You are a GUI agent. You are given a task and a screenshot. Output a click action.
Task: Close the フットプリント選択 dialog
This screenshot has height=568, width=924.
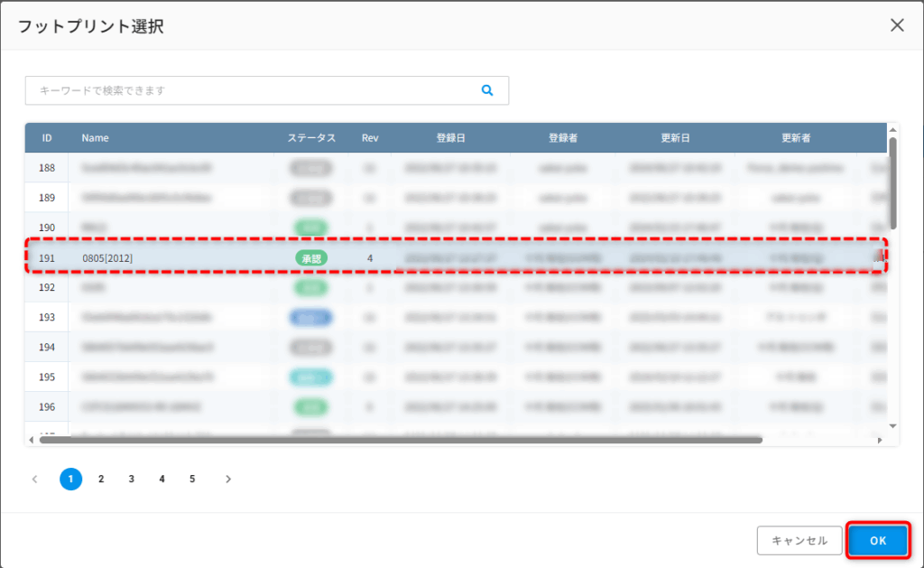pyautogui.click(x=897, y=25)
